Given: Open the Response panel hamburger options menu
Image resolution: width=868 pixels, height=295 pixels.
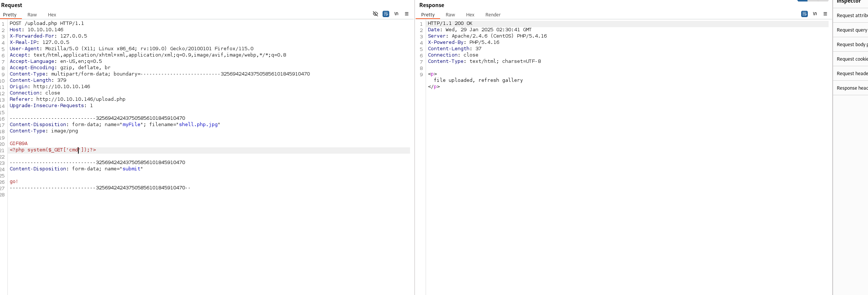Looking at the screenshot, I should [825, 14].
